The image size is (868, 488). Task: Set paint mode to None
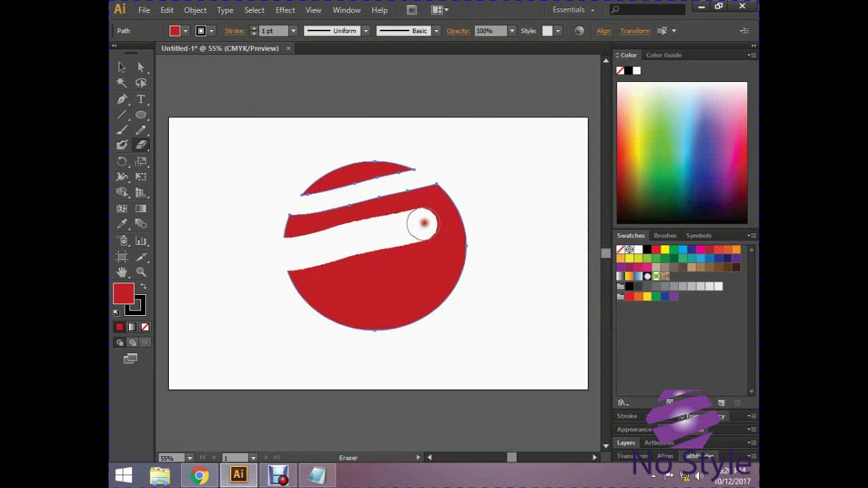[144, 327]
